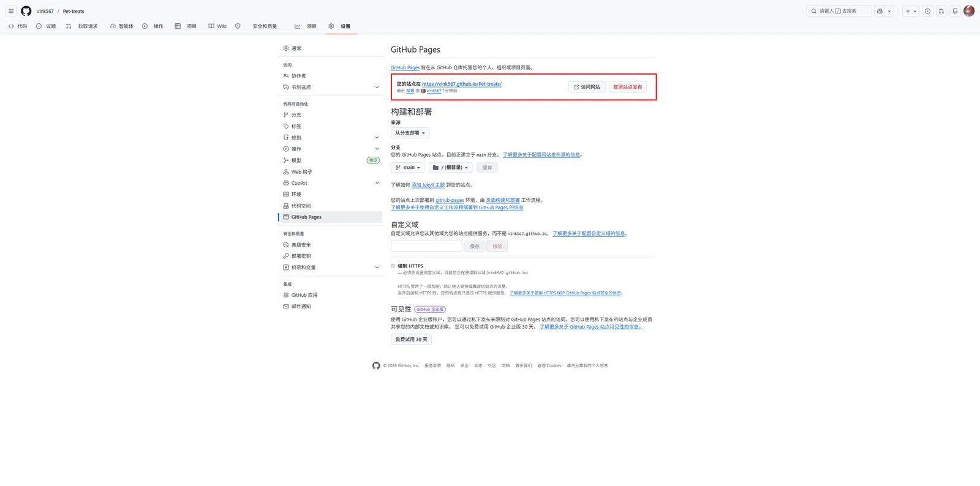
Task: Expand sidebar 操作 (Actions) chevron
Action: tap(377, 149)
